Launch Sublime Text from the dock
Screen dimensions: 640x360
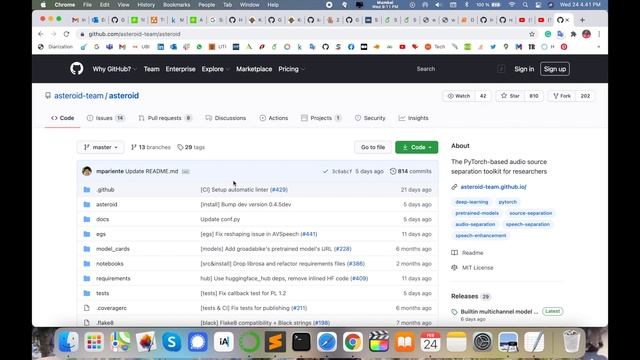tap(275, 341)
